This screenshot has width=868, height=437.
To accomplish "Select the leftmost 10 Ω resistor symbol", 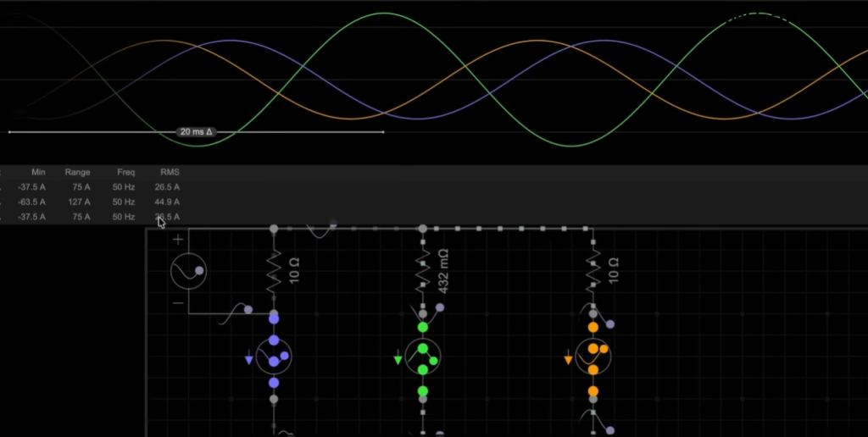I will (274, 273).
